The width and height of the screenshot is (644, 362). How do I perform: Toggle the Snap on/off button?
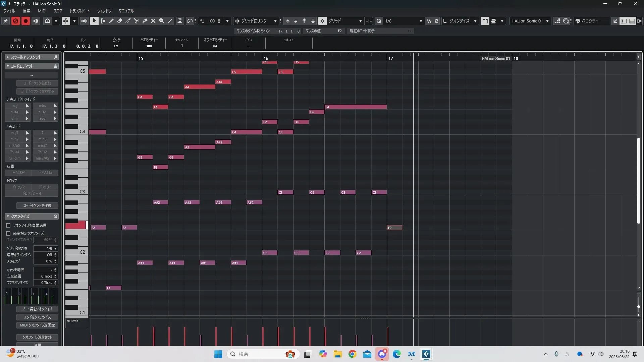[x=322, y=21]
